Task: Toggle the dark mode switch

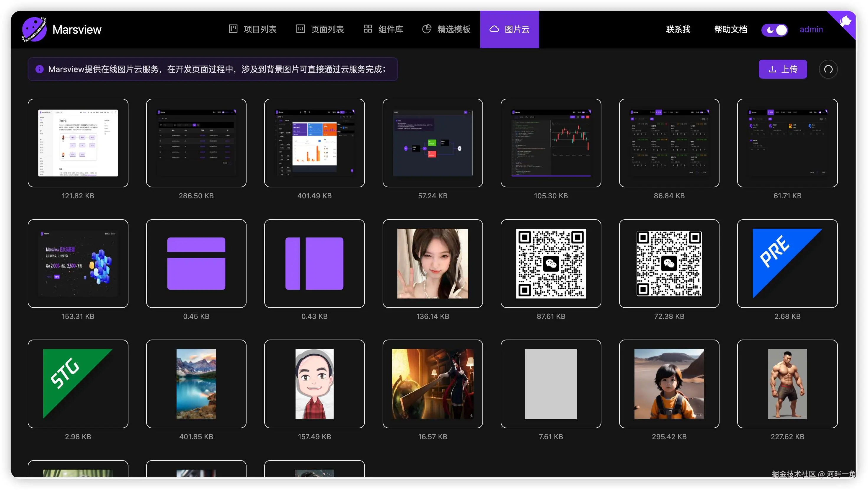Action: pyautogui.click(x=774, y=30)
